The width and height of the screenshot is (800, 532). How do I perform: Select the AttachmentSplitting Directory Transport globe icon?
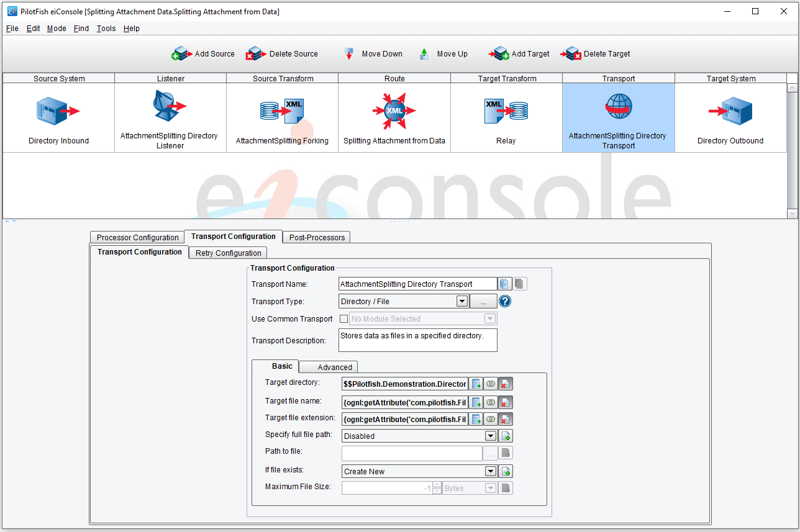coord(619,107)
